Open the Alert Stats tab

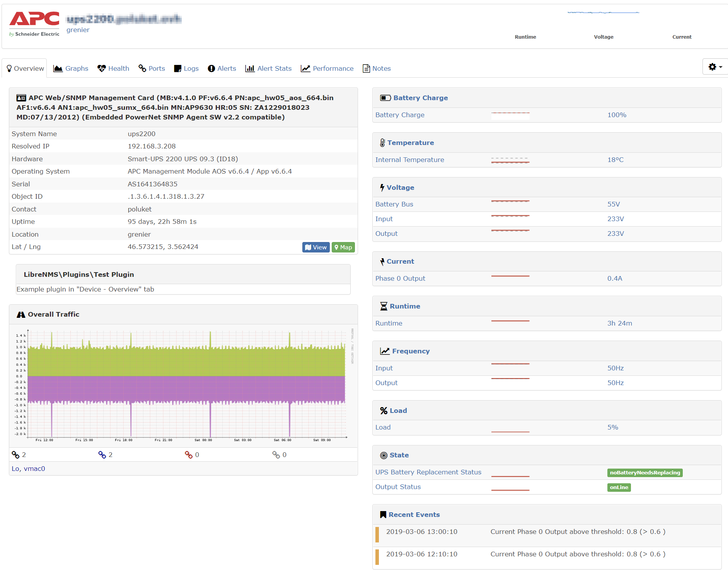pos(268,68)
